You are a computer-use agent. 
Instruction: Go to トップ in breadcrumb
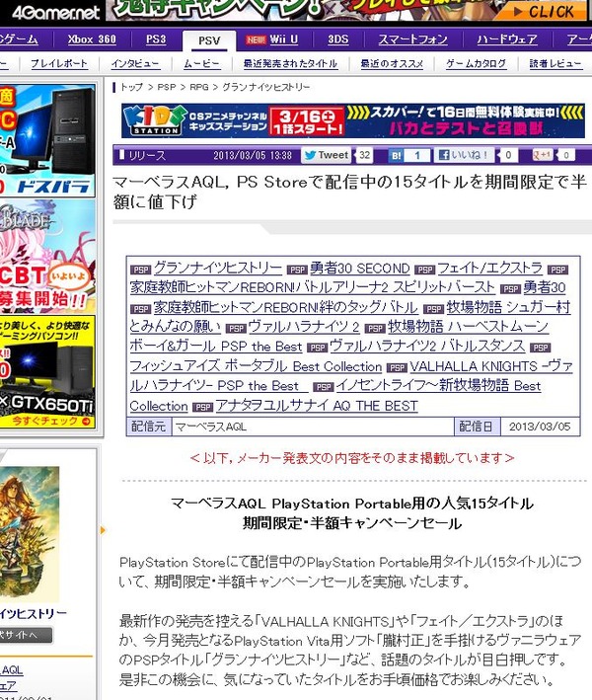pos(131,87)
